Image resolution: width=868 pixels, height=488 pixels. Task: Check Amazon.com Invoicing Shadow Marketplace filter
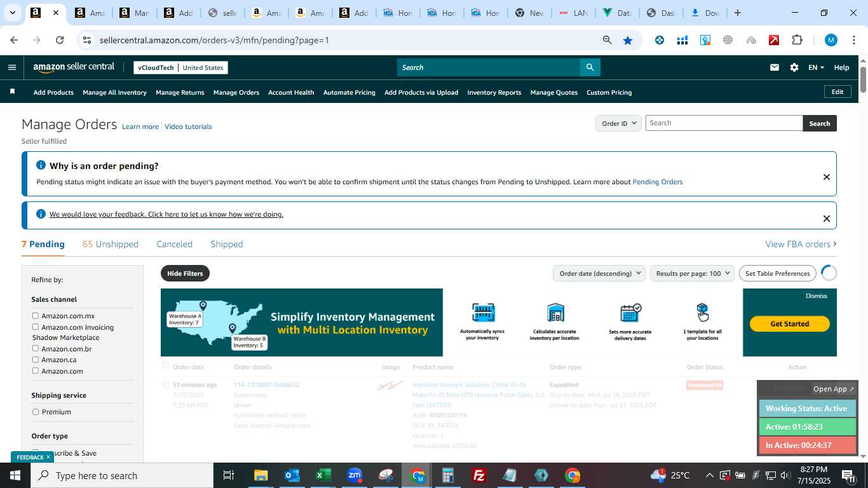pyautogui.click(x=36, y=327)
